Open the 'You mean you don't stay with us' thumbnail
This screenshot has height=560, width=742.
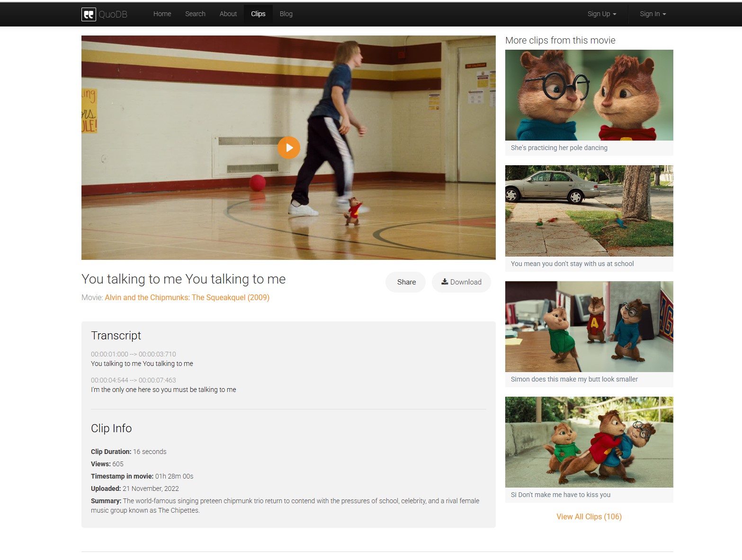[x=589, y=211]
